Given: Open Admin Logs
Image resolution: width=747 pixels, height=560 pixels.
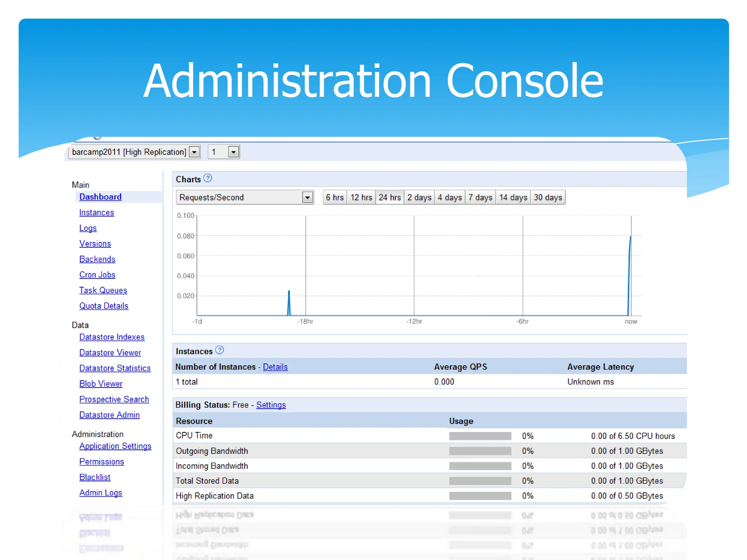Looking at the screenshot, I should 101,493.
